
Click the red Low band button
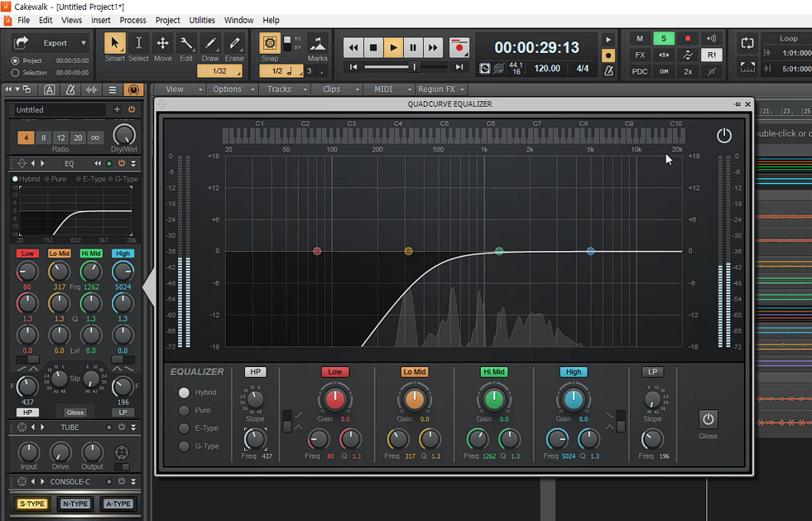coord(334,372)
